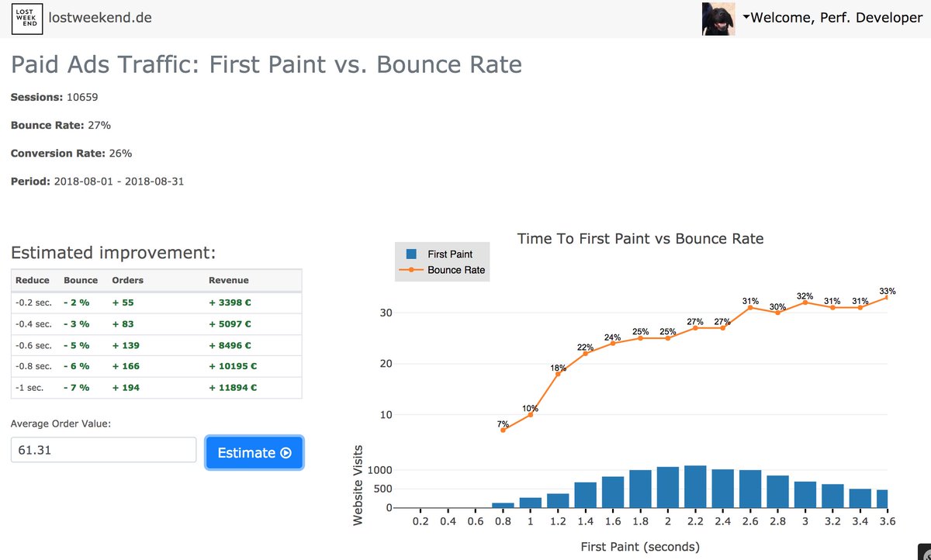The height and width of the screenshot is (560, 931).
Task: Click the + 10195 € revenue cell
Action: [233, 366]
